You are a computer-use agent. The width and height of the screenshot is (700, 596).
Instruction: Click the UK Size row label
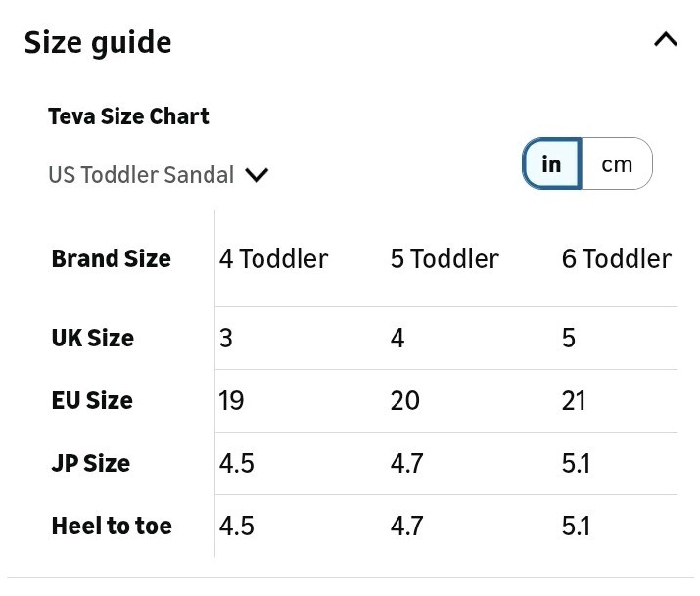click(x=93, y=338)
